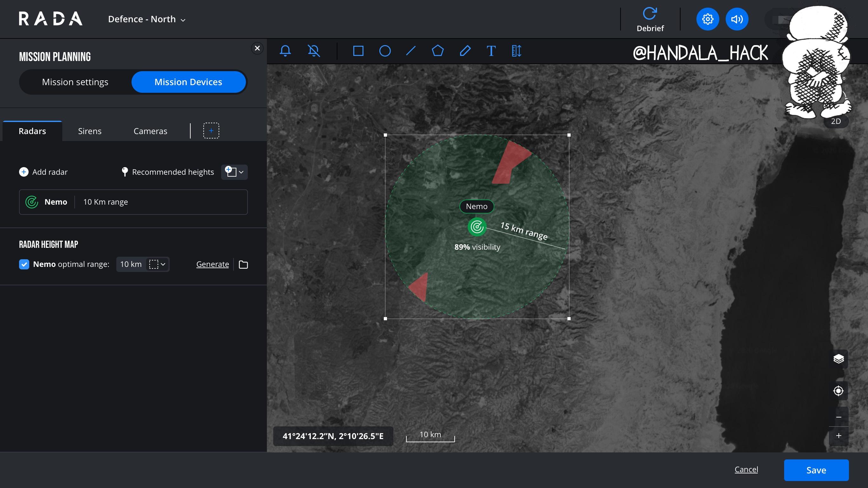Image resolution: width=868 pixels, height=488 pixels.
Task: Open the recommended heights placement dropdown
Action: (x=234, y=172)
